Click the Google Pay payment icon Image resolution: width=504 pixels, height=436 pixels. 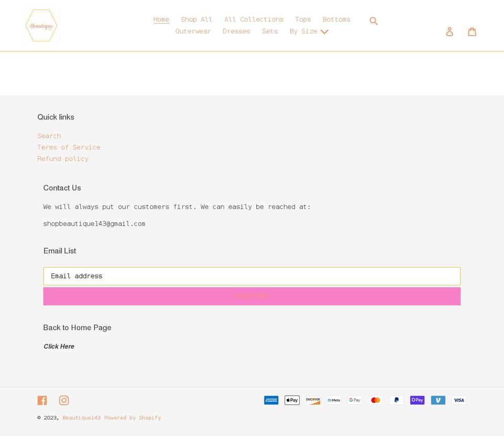pyautogui.click(x=354, y=400)
